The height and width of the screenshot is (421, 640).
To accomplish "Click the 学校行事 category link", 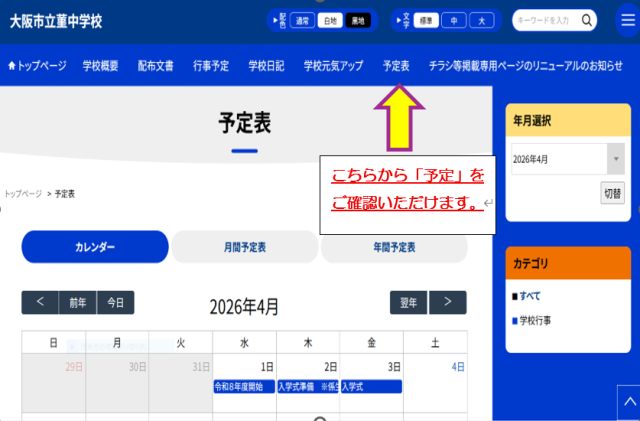I will [x=535, y=320].
